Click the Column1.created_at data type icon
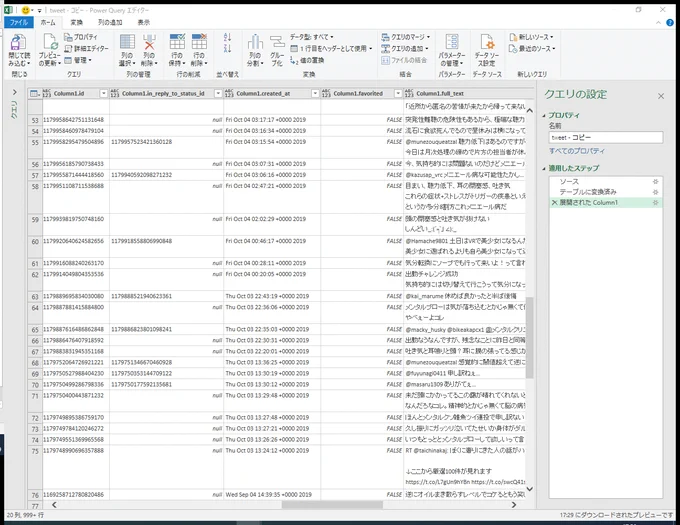 [229, 93]
